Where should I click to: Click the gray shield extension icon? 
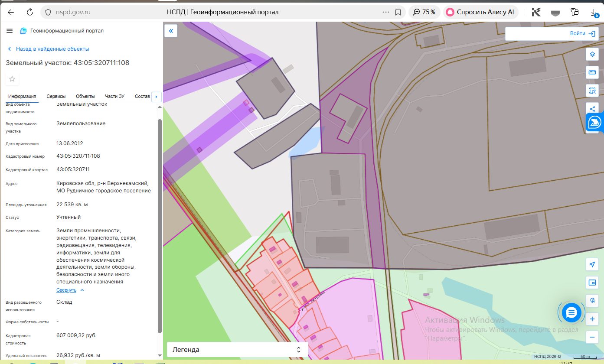(x=555, y=12)
